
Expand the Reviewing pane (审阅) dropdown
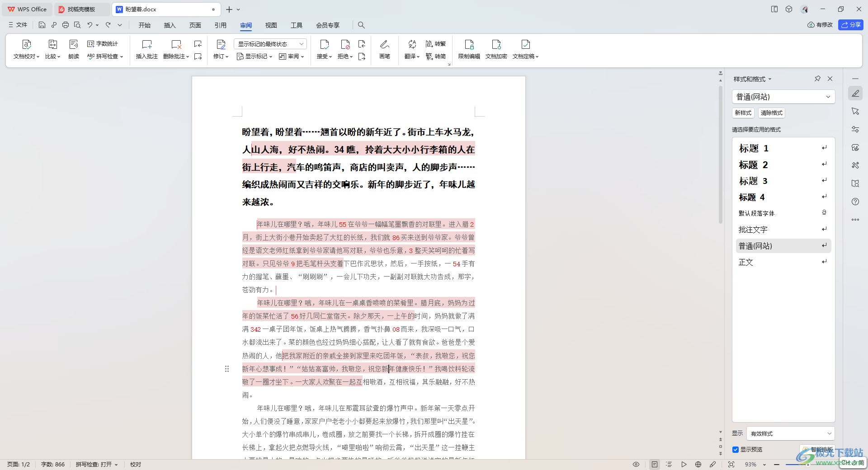point(292,56)
